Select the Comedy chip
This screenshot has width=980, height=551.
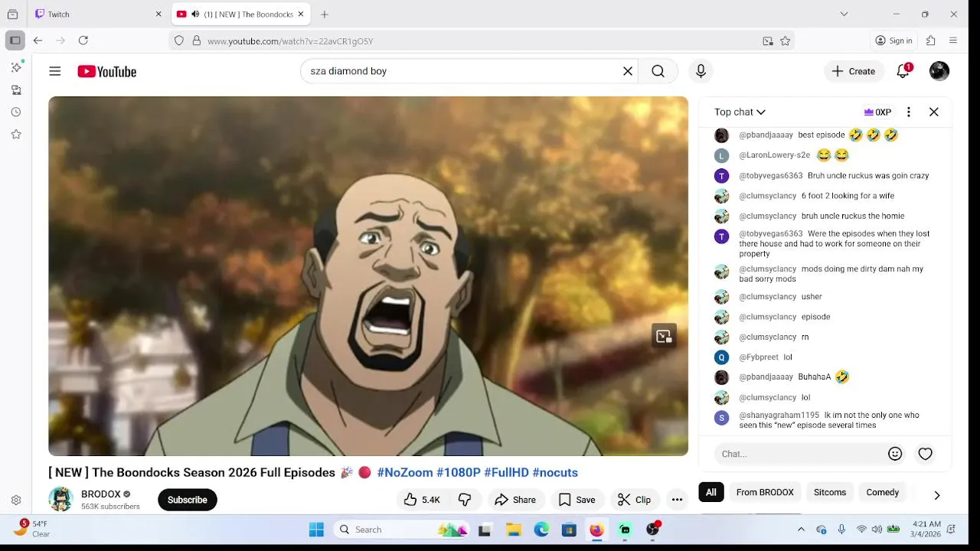click(883, 492)
